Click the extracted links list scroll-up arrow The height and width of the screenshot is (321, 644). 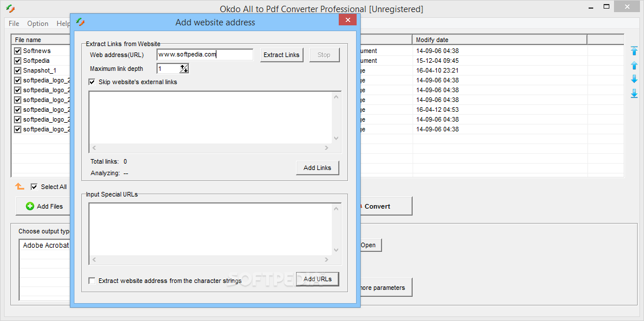click(x=336, y=97)
